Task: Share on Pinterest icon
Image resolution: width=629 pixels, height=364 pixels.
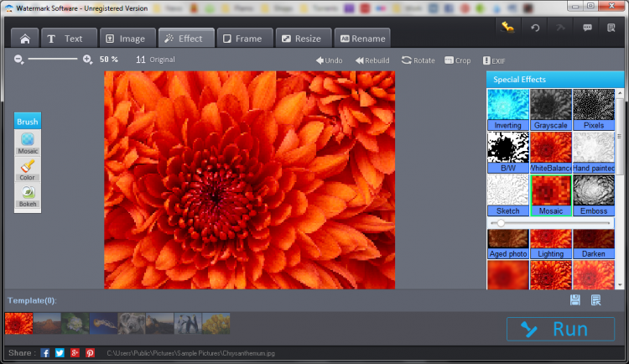Action: point(90,353)
